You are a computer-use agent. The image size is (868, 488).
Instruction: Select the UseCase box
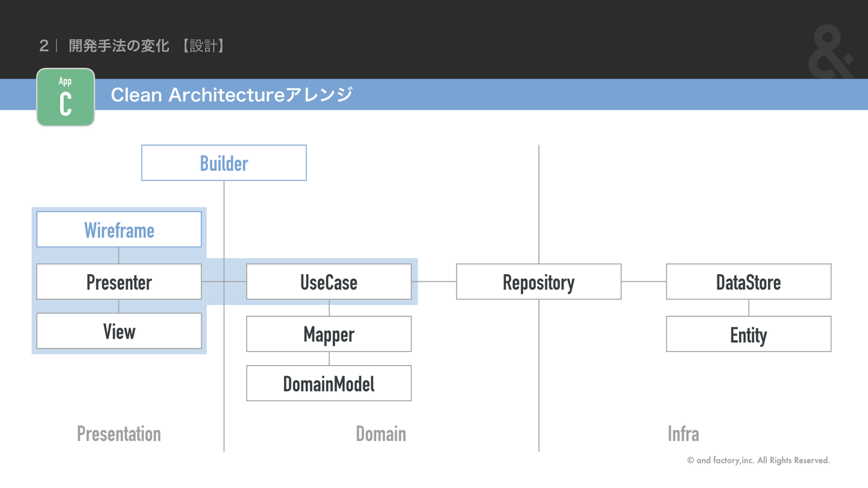329,281
